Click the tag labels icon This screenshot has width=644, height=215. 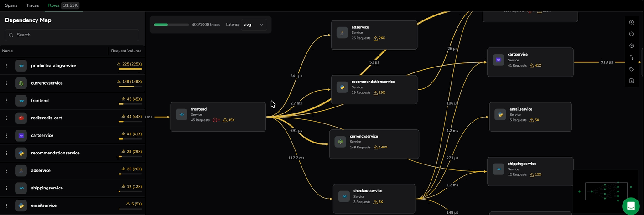pyautogui.click(x=632, y=69)
